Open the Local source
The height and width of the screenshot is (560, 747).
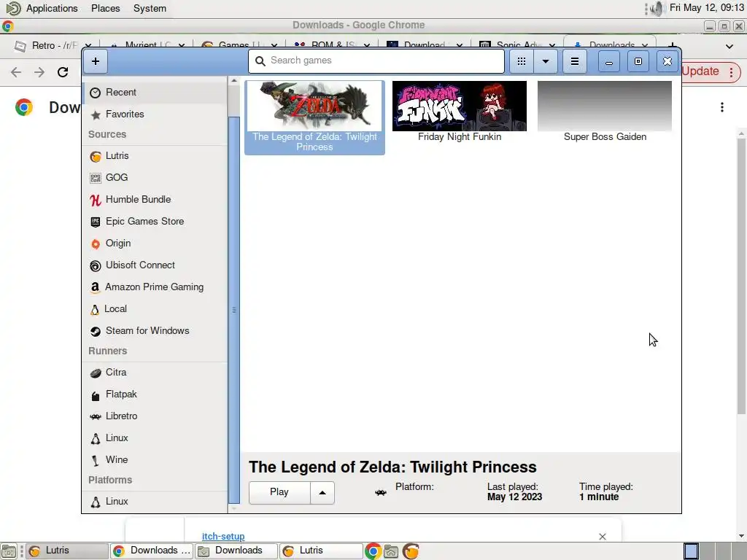click(155, 309)
